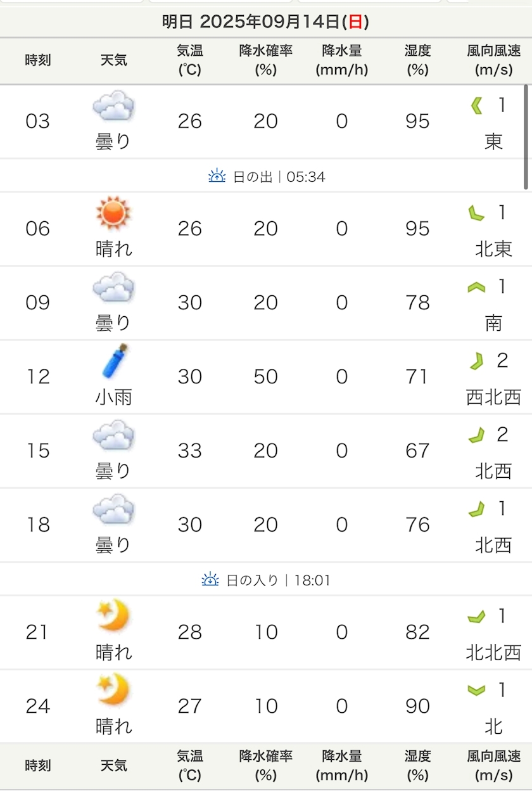Click the moon icon at 24 o'clock
This screenshot has width=532, height=794.
[114, 690]
